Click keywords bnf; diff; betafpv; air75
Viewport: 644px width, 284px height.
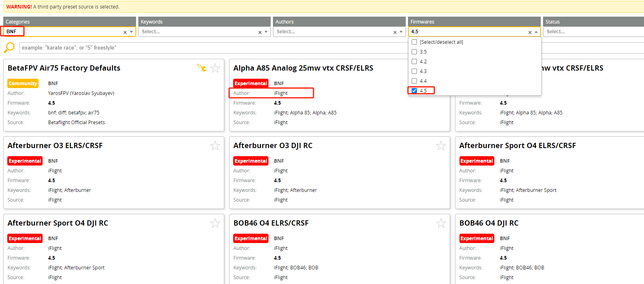[x=73, y=113]
